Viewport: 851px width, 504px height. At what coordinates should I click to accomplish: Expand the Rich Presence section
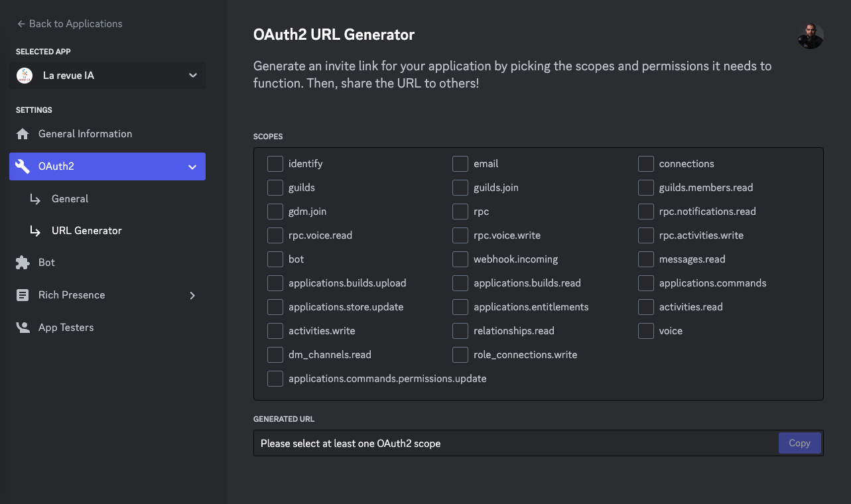pos(192,294)
